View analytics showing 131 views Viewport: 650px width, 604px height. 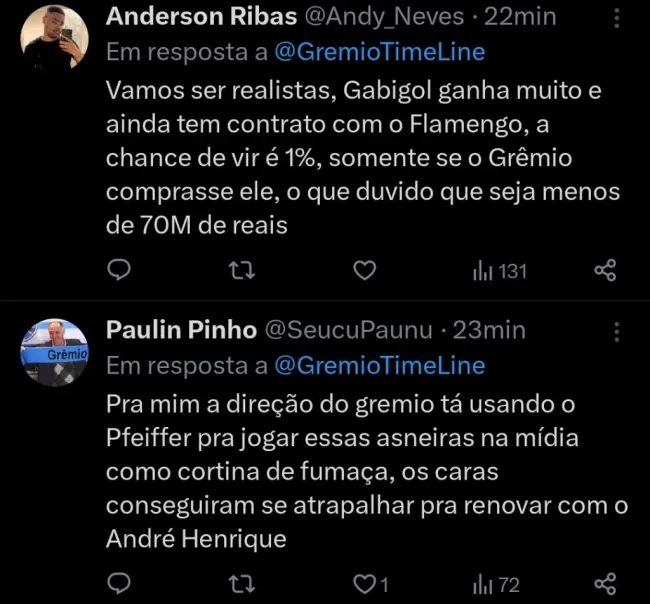click(499, 270)
